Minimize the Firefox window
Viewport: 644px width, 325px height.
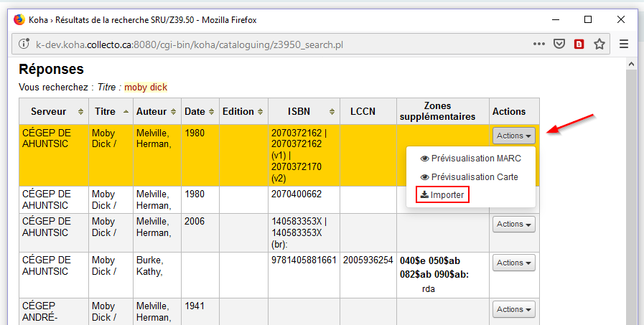[556, 19]
